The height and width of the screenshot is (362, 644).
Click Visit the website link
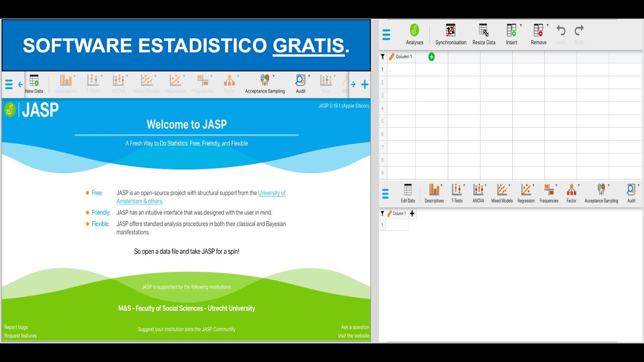pos(354,336)
